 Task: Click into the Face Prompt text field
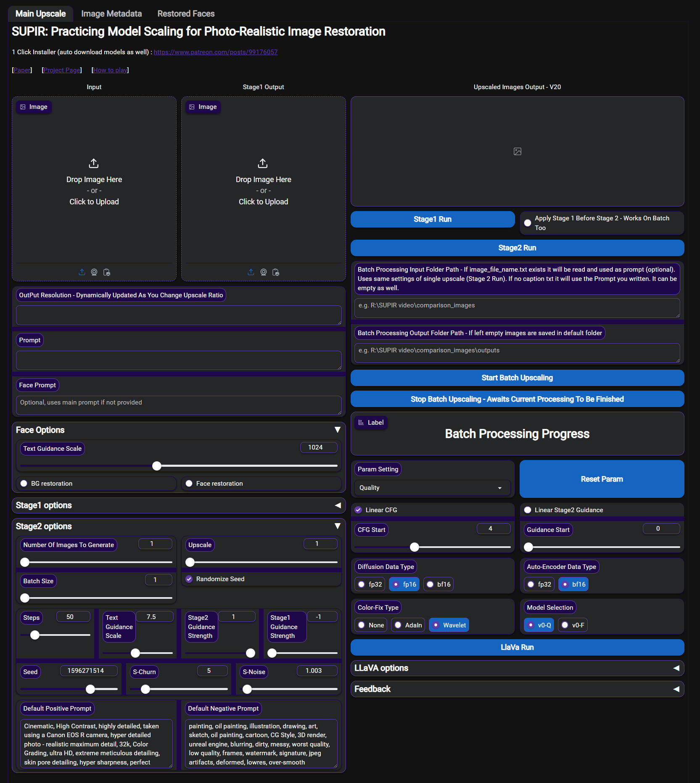pos(179,406)
